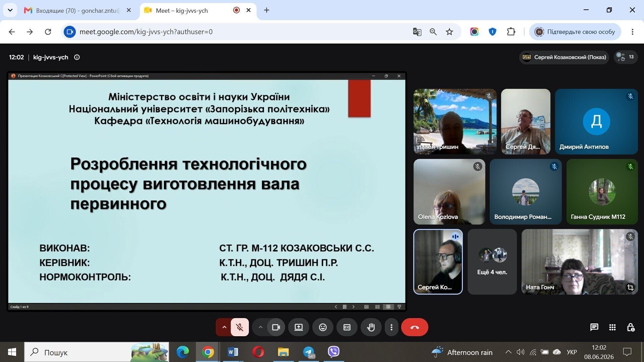
Task: Open the emoji reactions button
Action: (323, 327)
